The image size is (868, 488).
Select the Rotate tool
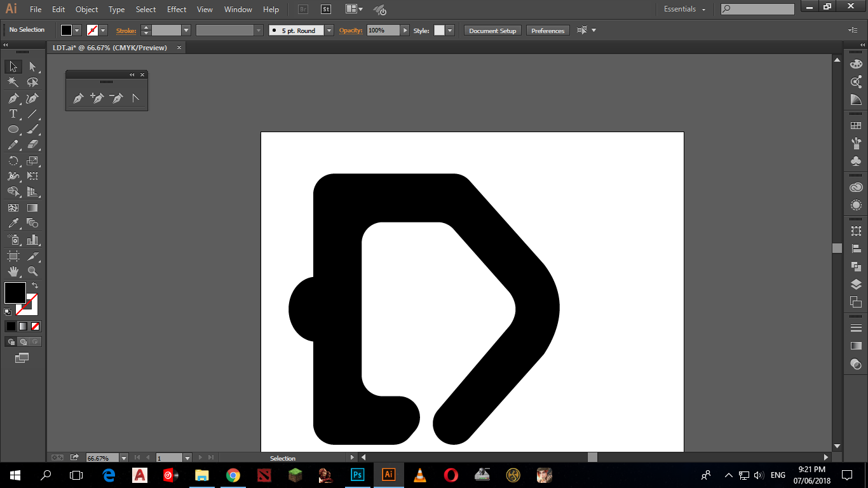[x=13, y=161]
